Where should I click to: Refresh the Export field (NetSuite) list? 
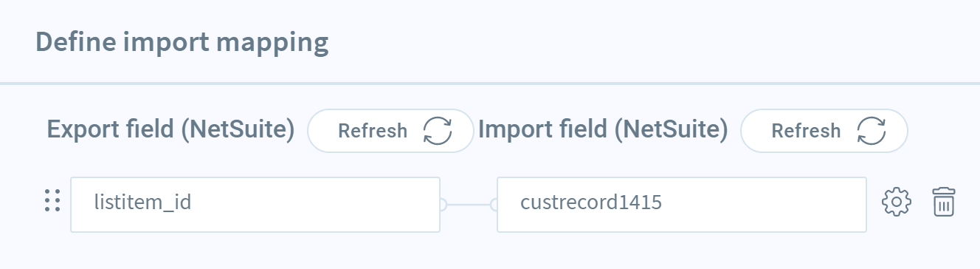390,131
